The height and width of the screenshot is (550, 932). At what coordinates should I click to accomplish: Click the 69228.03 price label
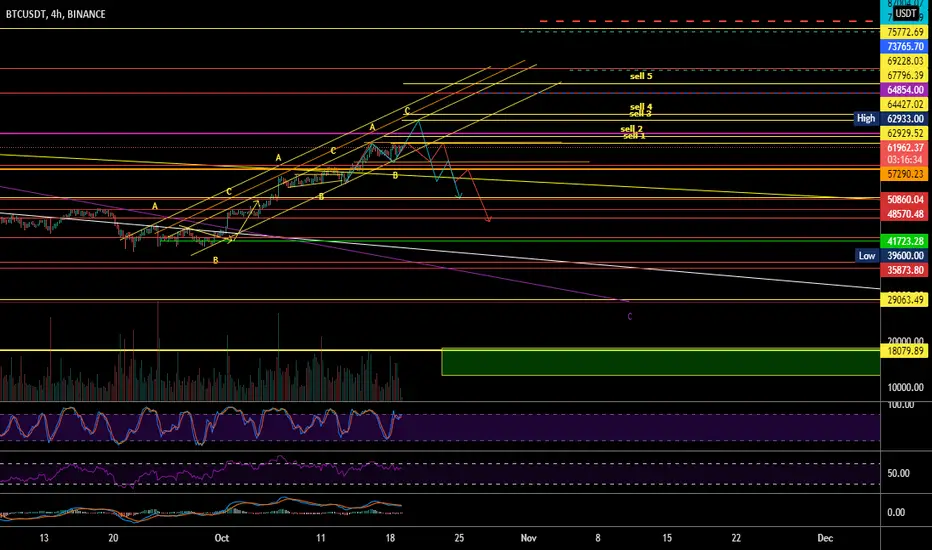(x=905, y=61)
